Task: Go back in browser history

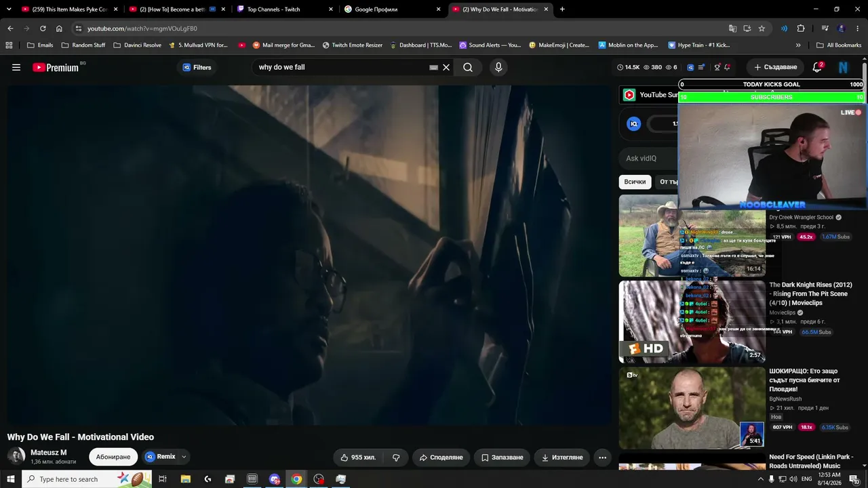Action: (x=10, y=28)
